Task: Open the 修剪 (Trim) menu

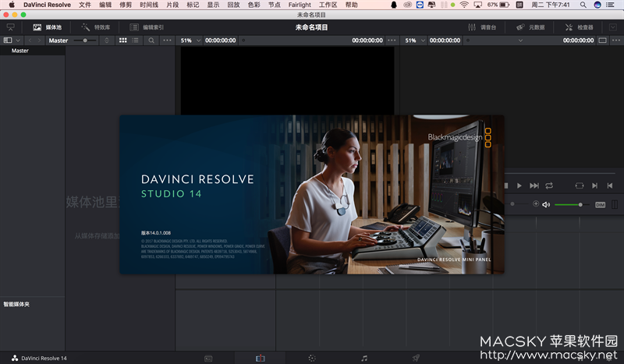Action: coord(126,5)
